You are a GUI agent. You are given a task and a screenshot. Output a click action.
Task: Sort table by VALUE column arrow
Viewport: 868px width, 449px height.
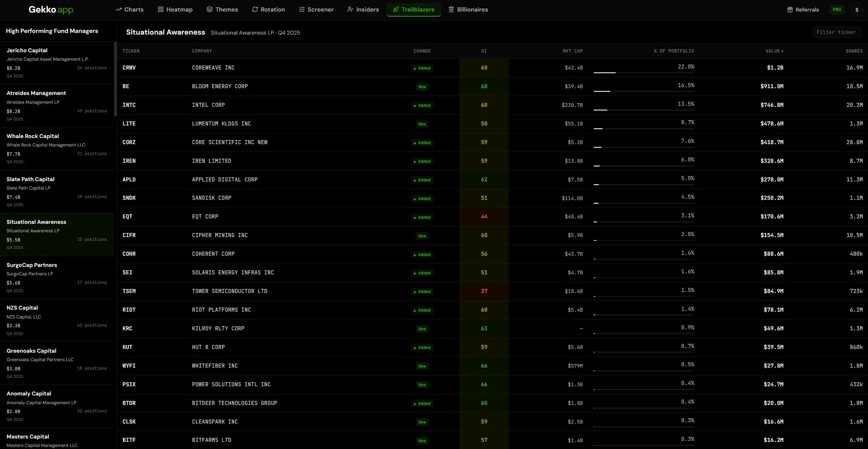coord(782,51)
